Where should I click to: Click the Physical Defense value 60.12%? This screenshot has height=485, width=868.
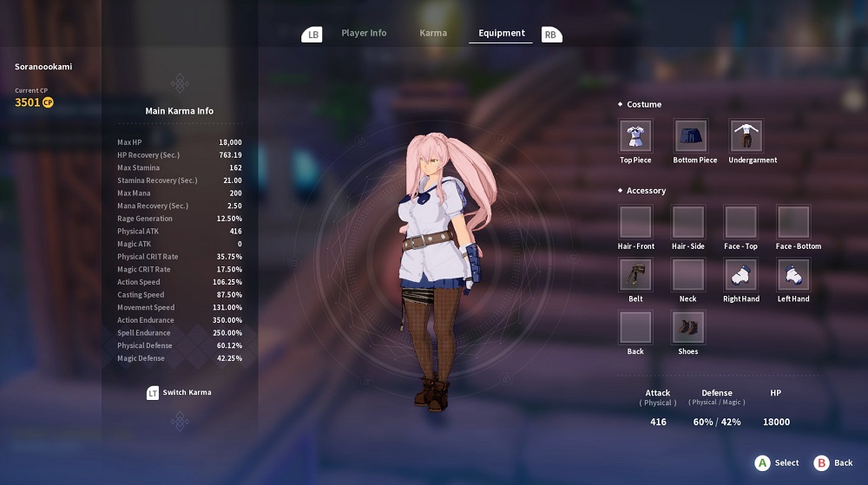tap(229, 345)
